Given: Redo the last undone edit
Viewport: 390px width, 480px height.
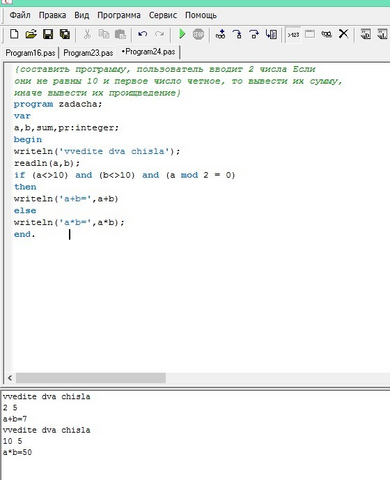Looking at the screenshot, I should click(x=159, y=34).
